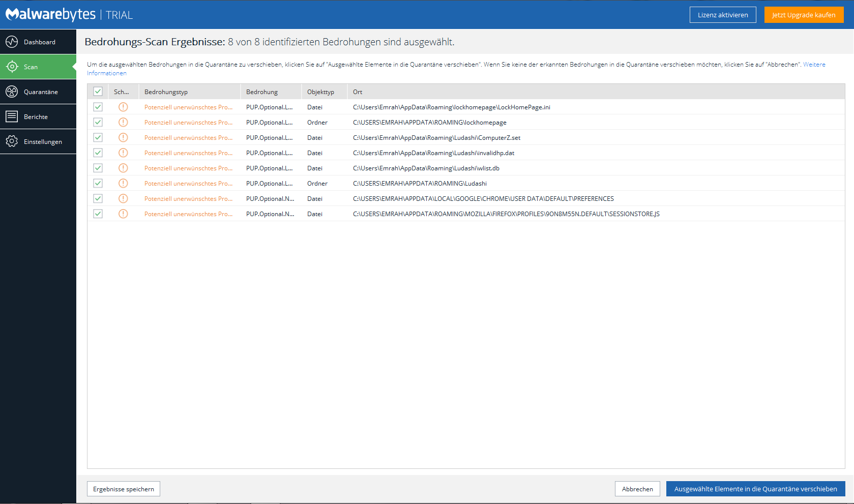Uncheck the SESSIONSTORE.JS threat checkbox
854x504 pixels.
coord(98,214)
